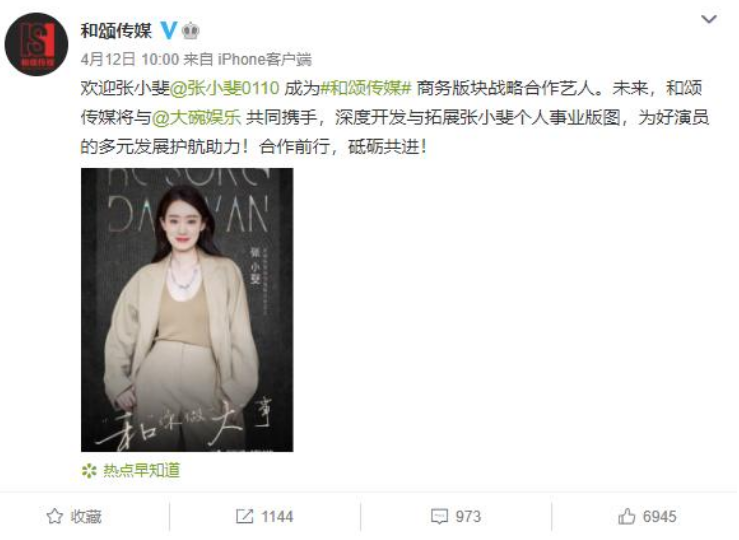This screenshot has width=739, height=540.
Task: Click the iPhone客户端 source link
Action: (x=264, y=59)
